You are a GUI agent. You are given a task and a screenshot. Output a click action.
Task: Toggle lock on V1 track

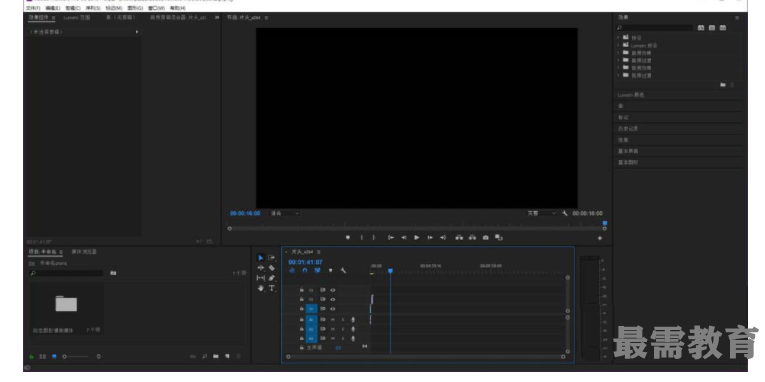[x=302, y=309]
